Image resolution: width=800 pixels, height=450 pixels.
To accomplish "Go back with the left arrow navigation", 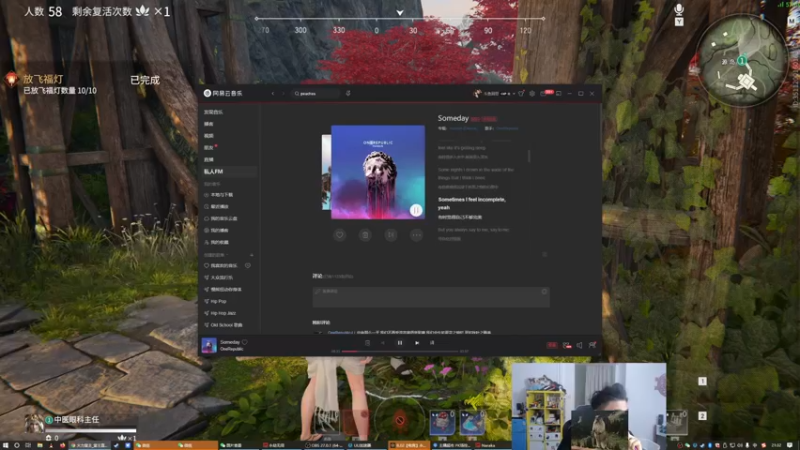I will click(273, 93).
